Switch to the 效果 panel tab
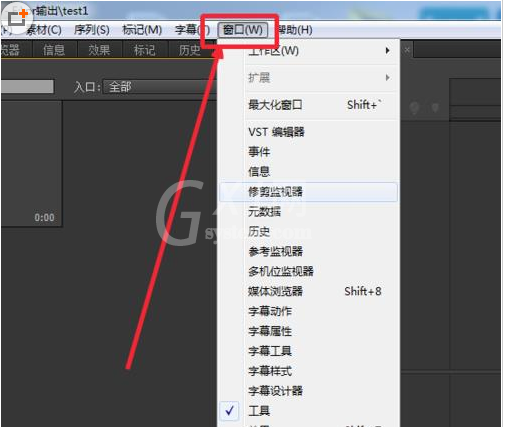Image resolution: width=505 pixels, height=427 pixels. (x=99, y=50)
